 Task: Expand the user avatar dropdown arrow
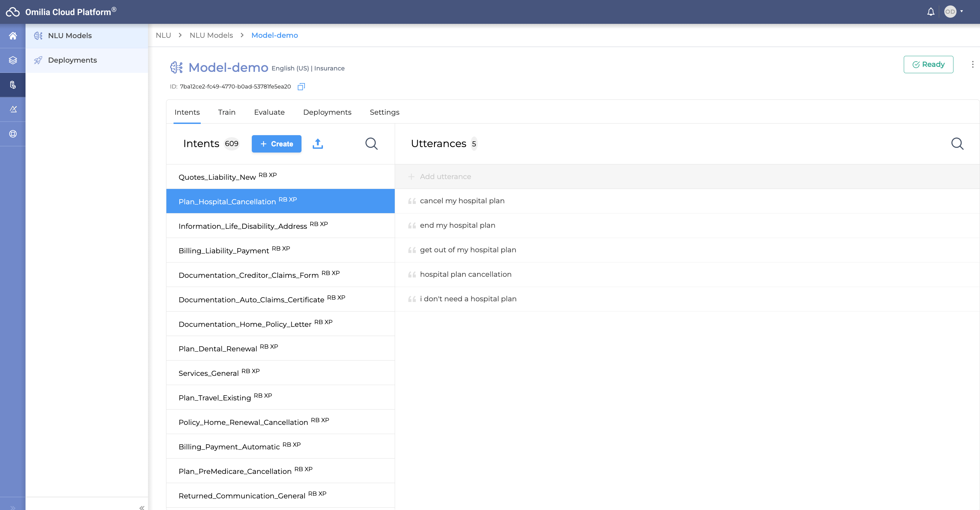point(961,12)
